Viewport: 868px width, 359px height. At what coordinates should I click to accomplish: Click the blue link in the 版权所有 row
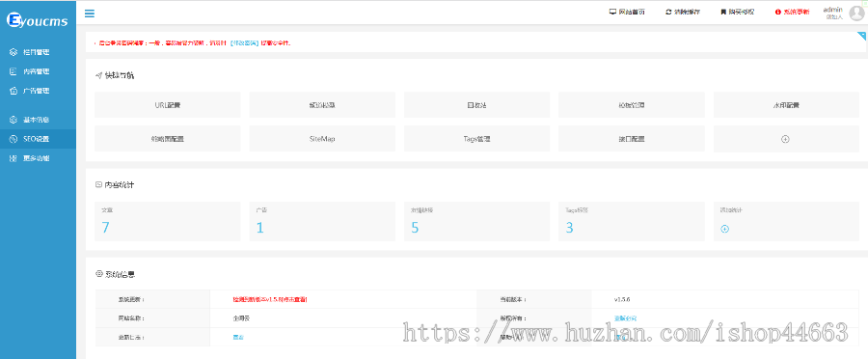point(625,318)
